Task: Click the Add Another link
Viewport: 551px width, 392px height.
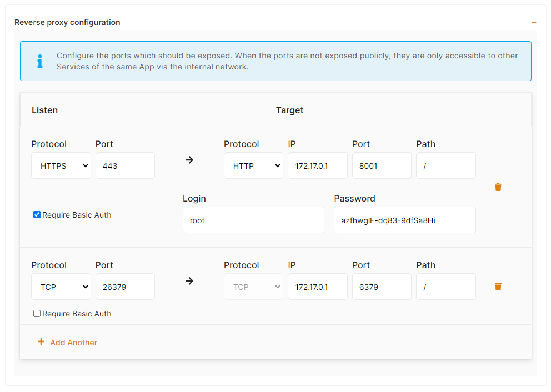Action: [x=73, y=343]
